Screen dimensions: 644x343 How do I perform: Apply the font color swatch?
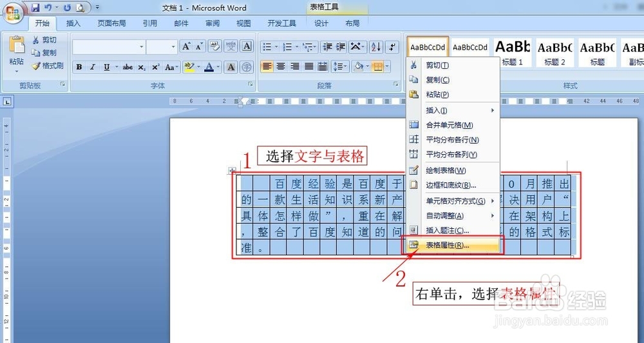[x=209, y=66]
